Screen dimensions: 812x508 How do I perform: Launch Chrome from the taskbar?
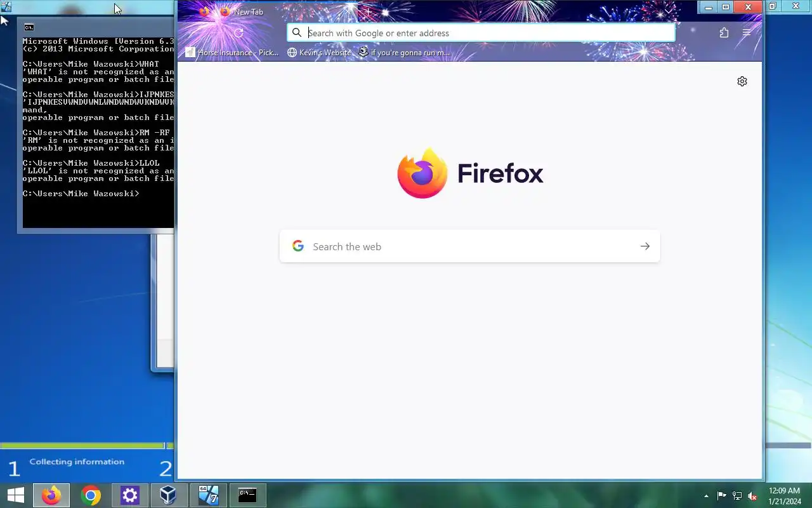(x=91, y=495)
